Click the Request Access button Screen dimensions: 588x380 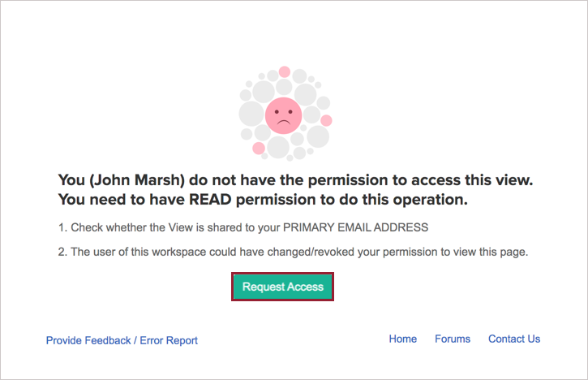(282, 287)
